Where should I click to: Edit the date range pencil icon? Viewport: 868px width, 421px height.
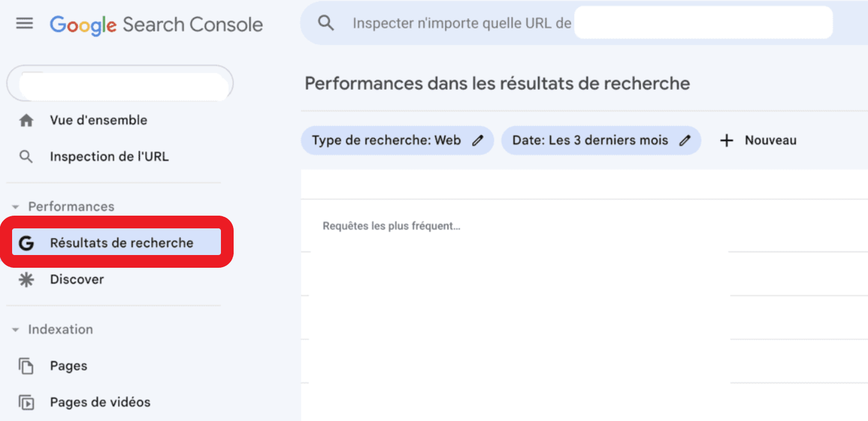[x=685, y=140]
